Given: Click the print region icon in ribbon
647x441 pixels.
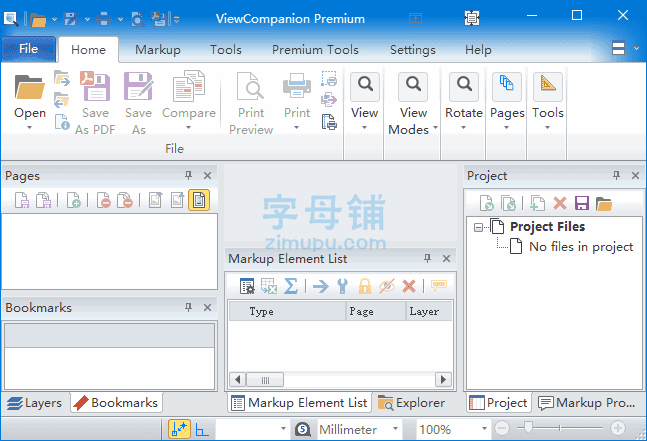Looking at the screenshot, I should point(329,78).
